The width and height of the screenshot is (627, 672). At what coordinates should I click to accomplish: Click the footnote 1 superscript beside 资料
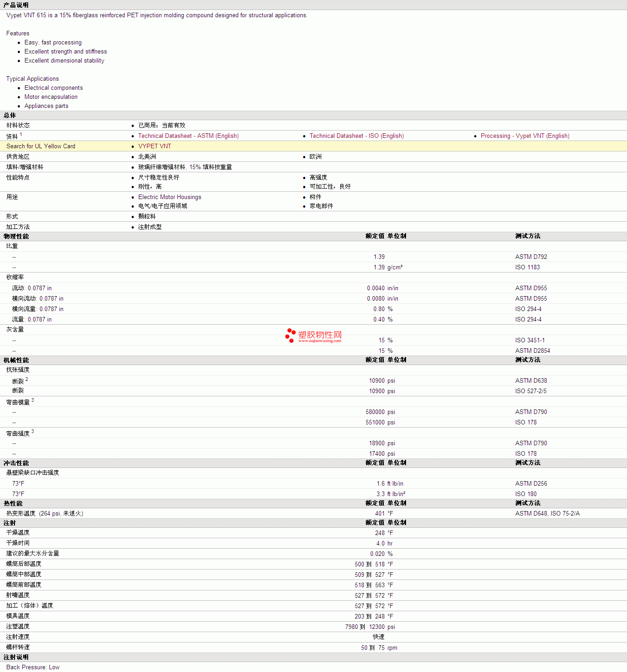[x=21, y=134]
